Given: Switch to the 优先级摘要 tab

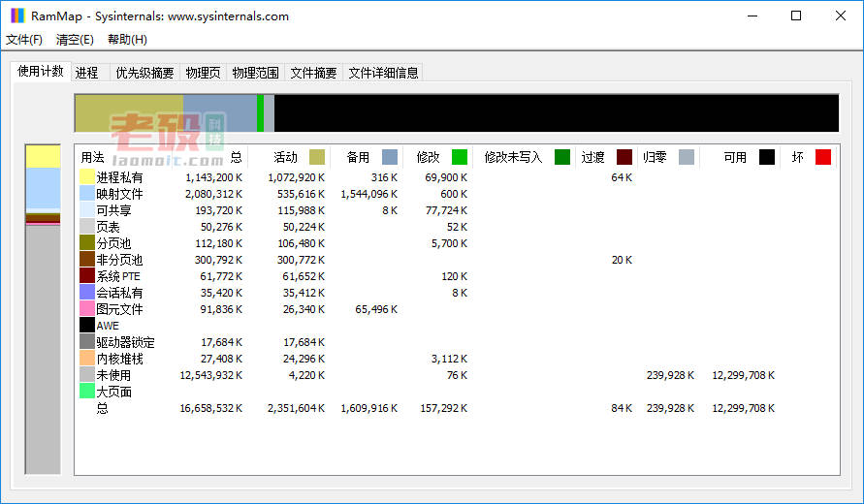Looking at the screenshot, I should pos(144,73).
